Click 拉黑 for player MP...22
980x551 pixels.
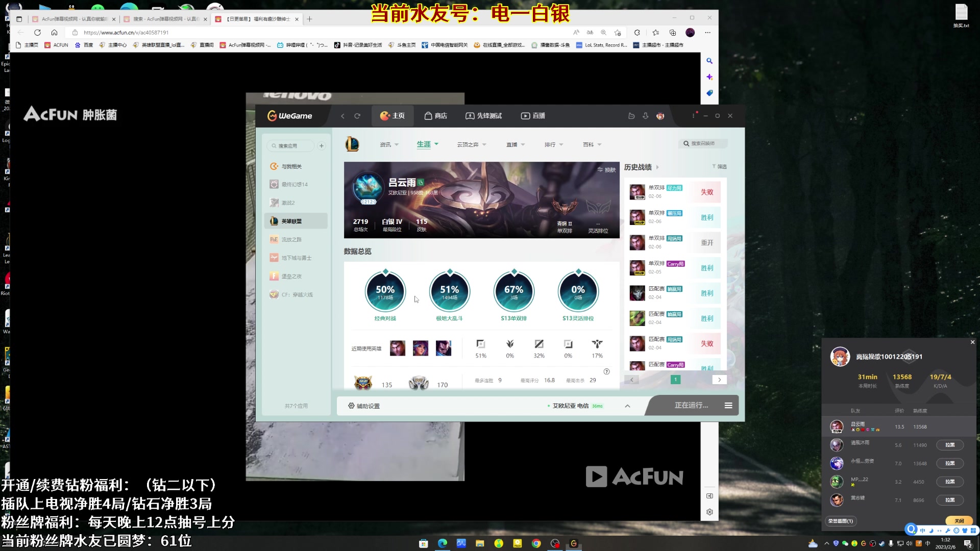(949, 482)
